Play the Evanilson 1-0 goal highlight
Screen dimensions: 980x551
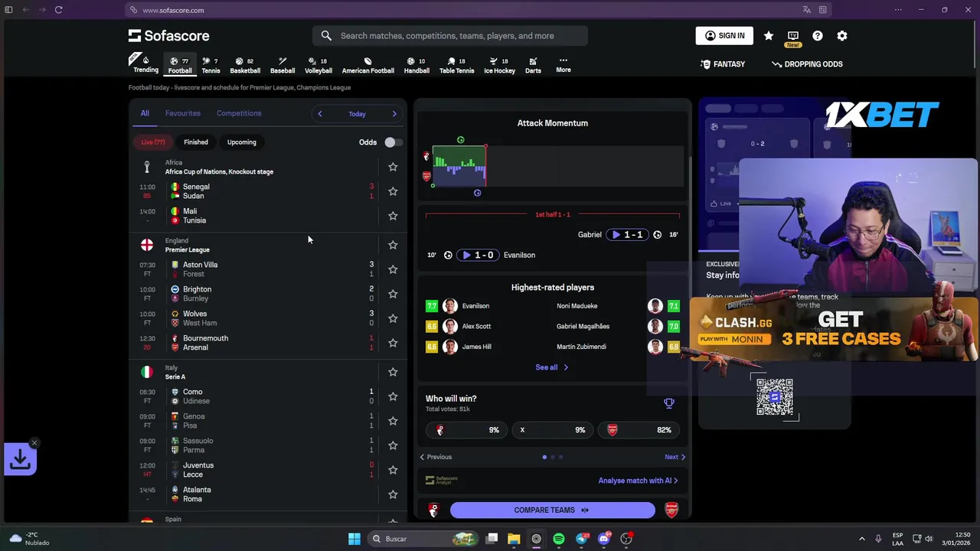tap(478, 255)
